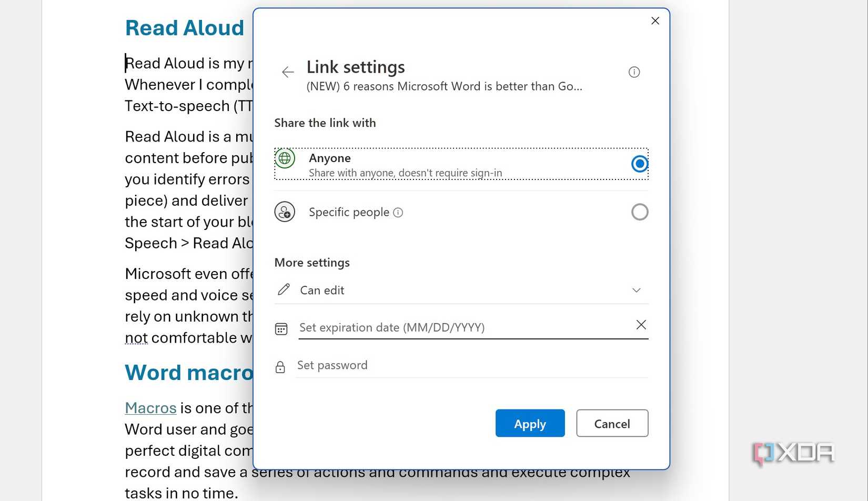868x501 pixels.
Task: Open the info tooltip next to Link settings
Action: pyautogui.click(x=634, y=72)
